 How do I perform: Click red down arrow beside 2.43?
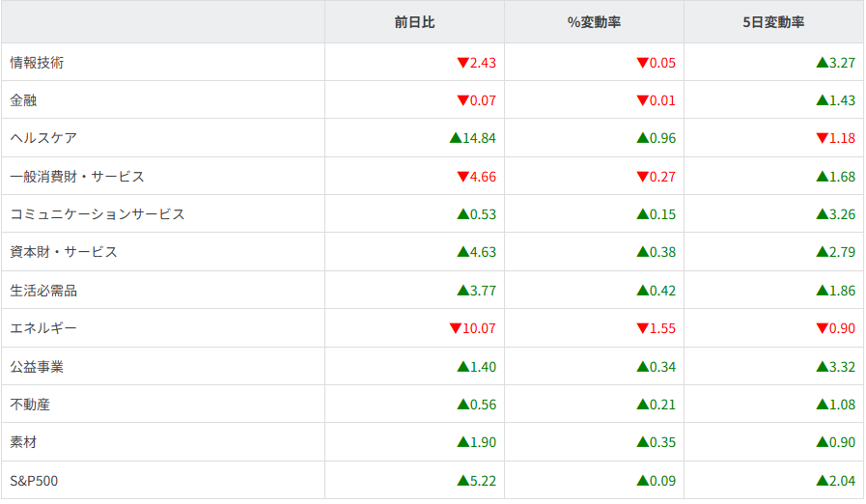461,63
